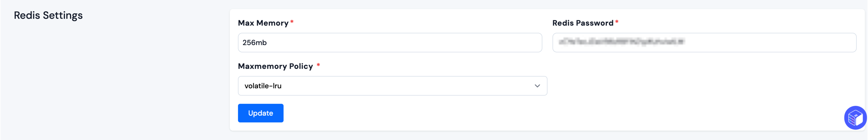The image size is (868, 140).
Task: Click the chevron arrow in Maxmemory Policy
Action: click(537, 86)
